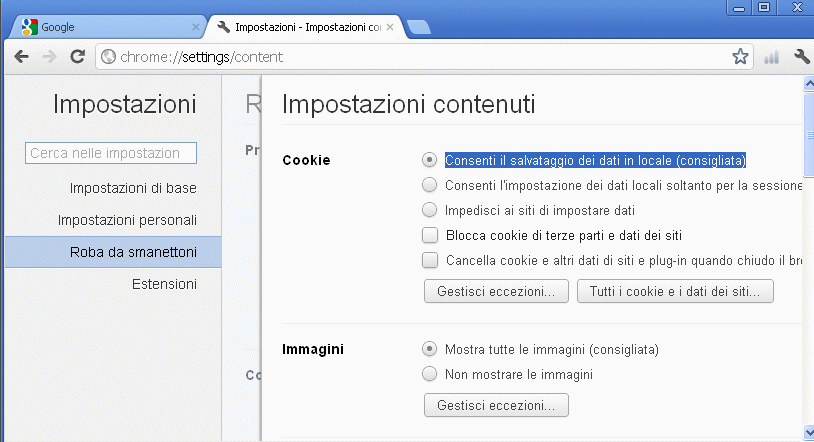Select 'Consenti il salvataggio dei dati in locale'
Viewport: 814px width, 442px height.
430,159
